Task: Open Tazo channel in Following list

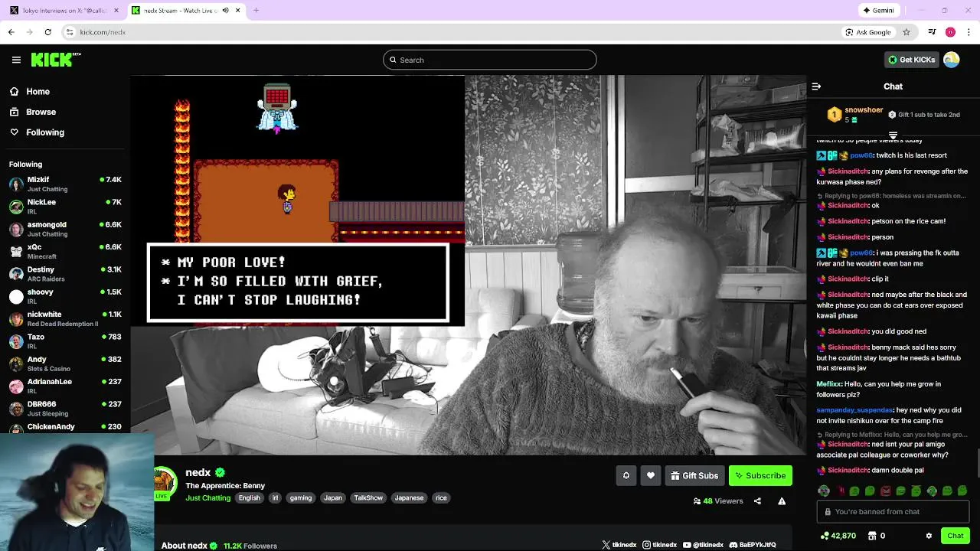Action: coord(65,341)
